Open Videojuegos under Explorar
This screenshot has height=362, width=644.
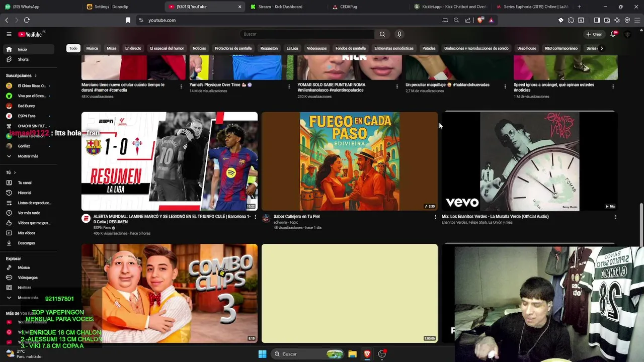click(x=28, y=278)
